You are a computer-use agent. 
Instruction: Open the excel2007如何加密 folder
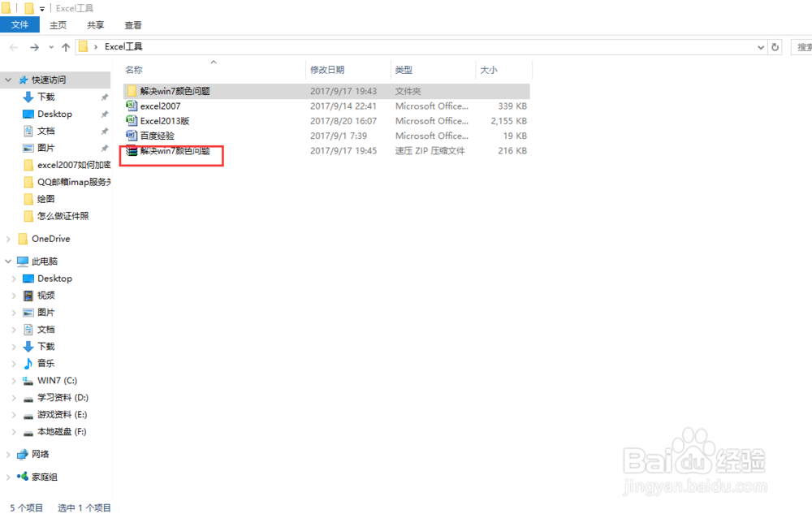(74, 165)
